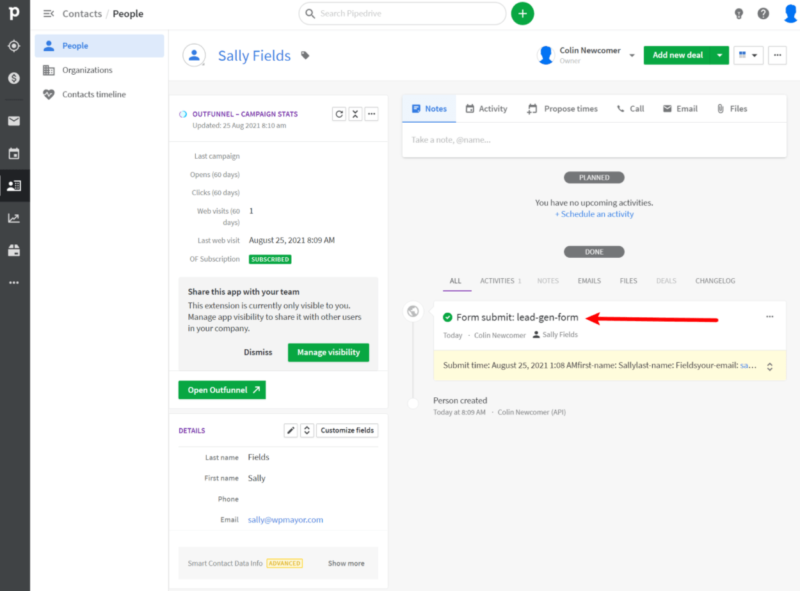Viewport: 800px width, 591px height.
Task: Open the user account avatar icon
Action: (x=790, y=14)
